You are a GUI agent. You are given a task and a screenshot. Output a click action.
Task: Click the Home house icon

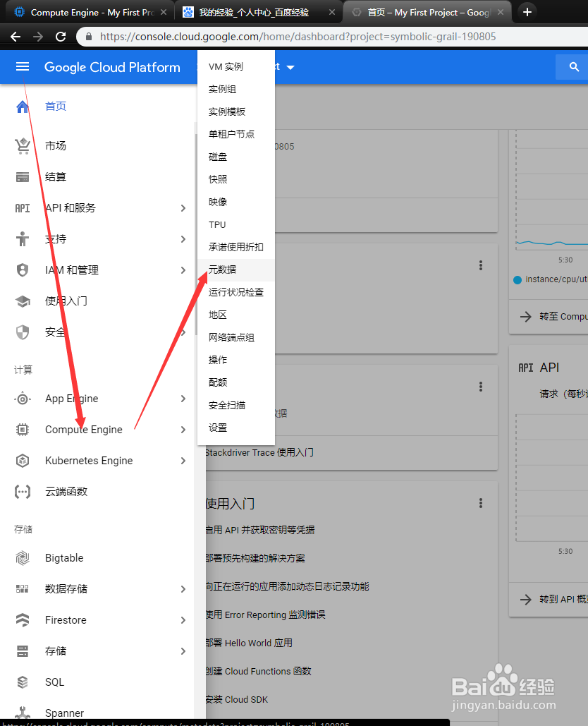point(22,107)
